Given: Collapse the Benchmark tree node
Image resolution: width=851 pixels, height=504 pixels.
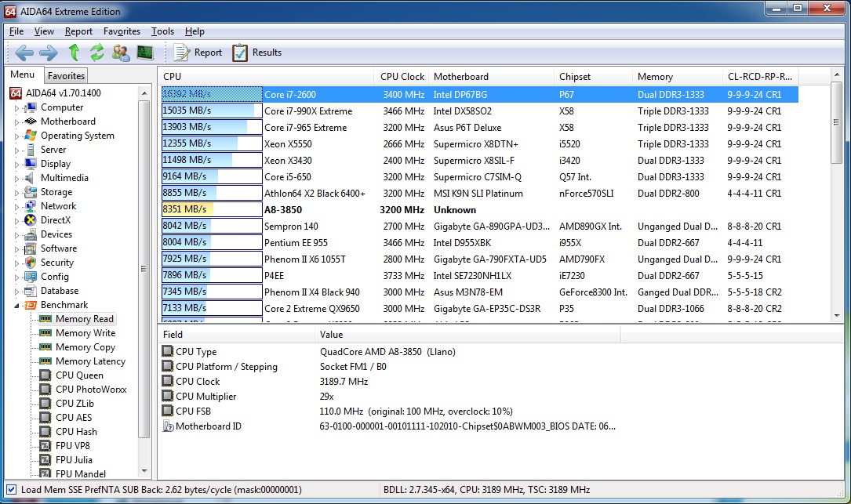Looking at the screenshot, I should coord(16,306).
